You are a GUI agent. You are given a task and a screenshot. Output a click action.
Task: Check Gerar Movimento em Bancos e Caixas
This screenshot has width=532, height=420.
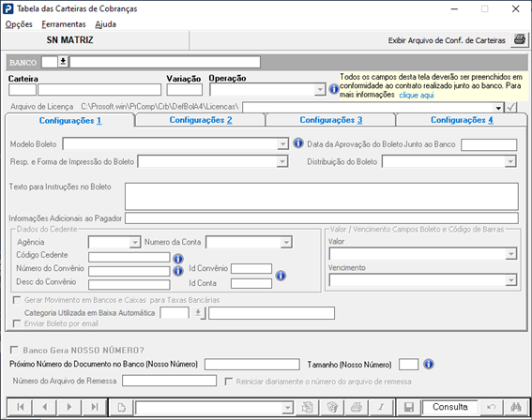(16, 300)
